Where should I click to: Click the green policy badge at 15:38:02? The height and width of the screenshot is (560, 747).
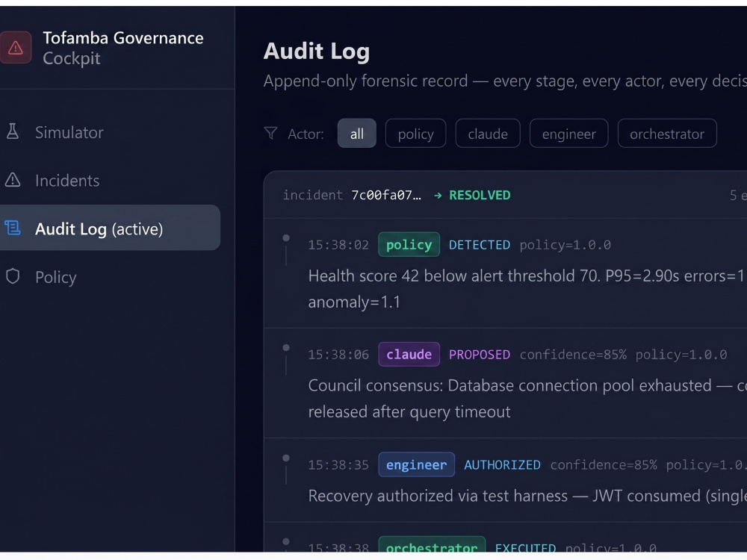point(409,244)
